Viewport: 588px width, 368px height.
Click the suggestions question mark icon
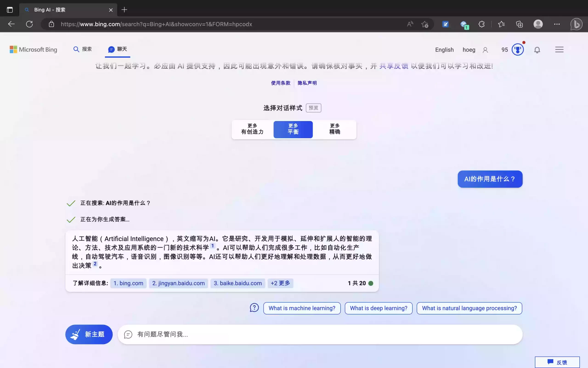254,308
